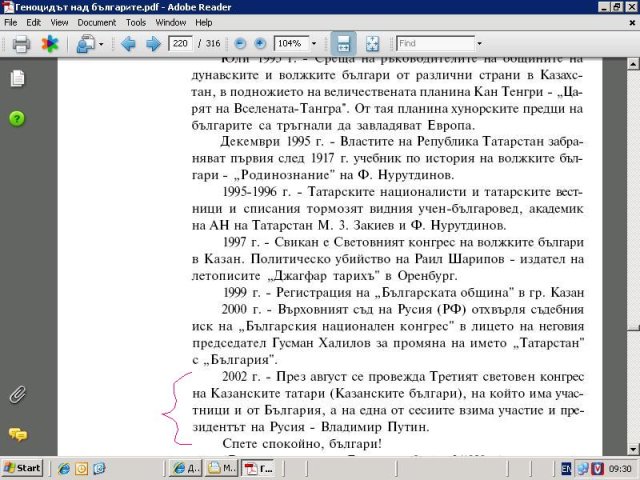Switch to the Internet Explorer taskbar window
Image resolution: width=640 pixels, height=480 pixels.
[186, 469]
